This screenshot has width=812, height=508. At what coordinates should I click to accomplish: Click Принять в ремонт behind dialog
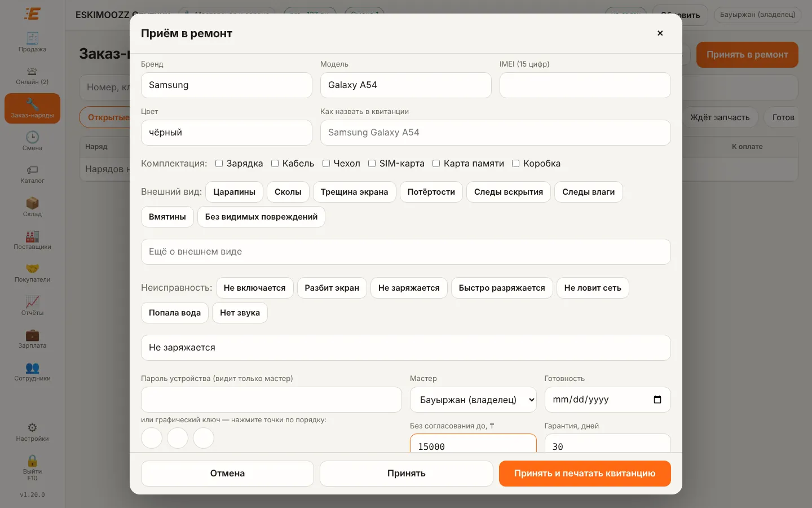coord(747,55)
